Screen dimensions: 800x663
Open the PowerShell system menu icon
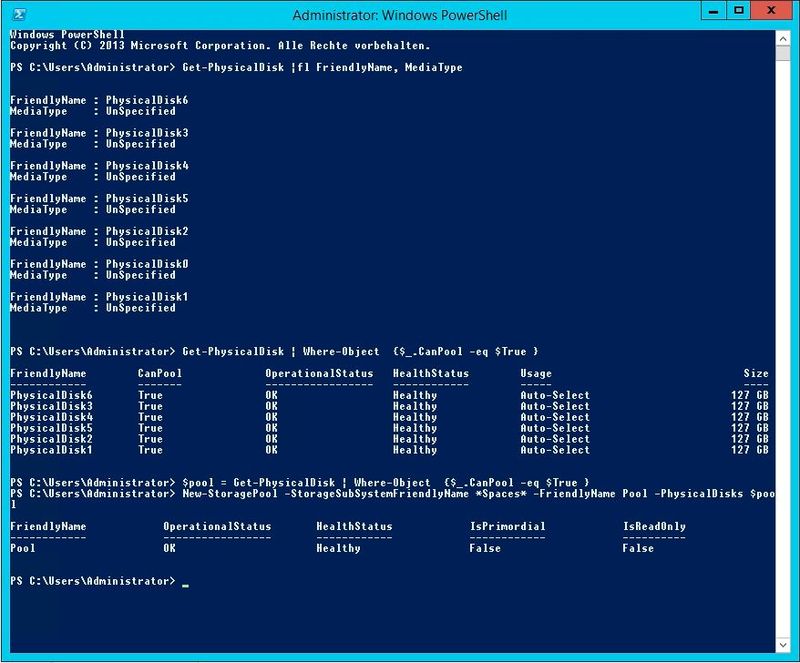[19, 14]
